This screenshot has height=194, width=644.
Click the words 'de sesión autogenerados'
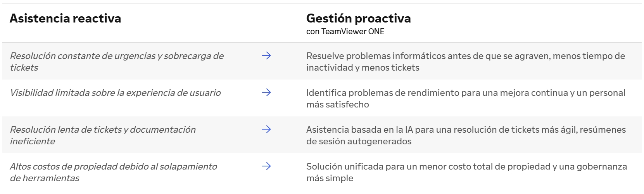click(x=359, y=141)
